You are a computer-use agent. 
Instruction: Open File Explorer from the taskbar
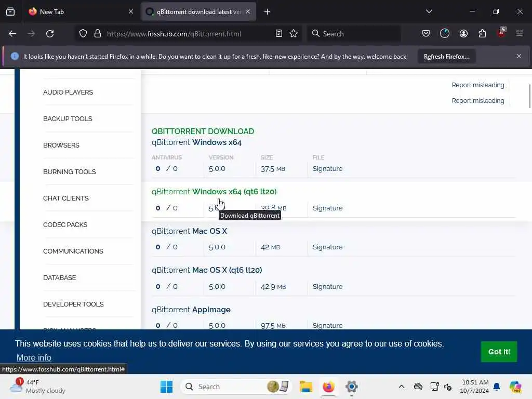(x=305, y=387)
